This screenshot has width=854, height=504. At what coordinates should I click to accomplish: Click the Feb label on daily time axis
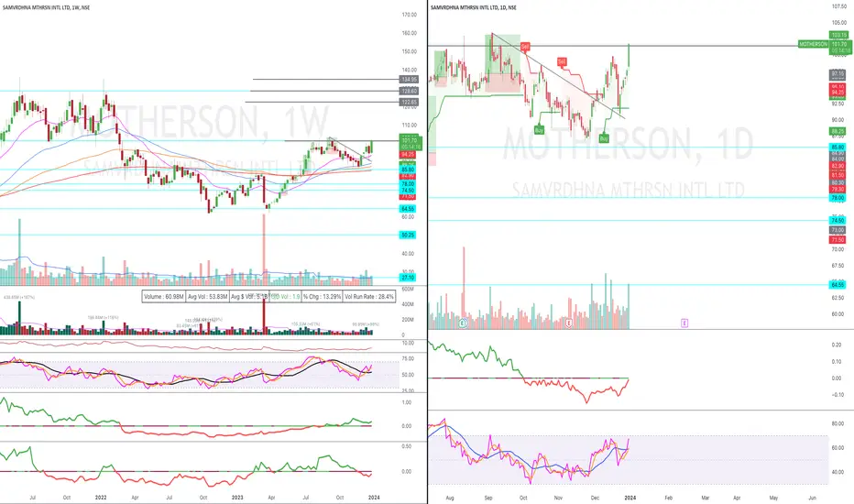tap(669, 498)
